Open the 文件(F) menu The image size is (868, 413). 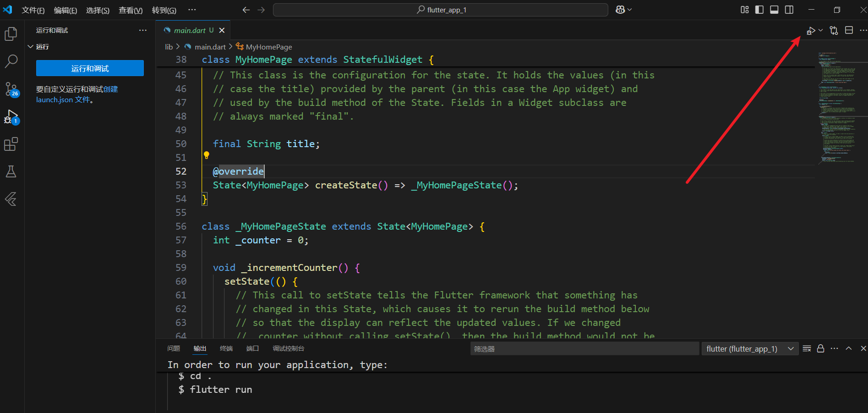pyautogui.click(x=33, y=10)
